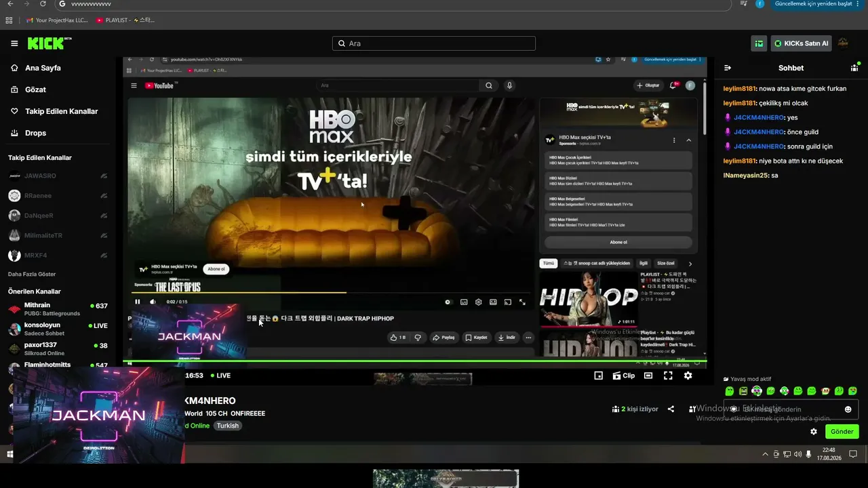Open YouTube more actions three dots

tap(528, 337)
